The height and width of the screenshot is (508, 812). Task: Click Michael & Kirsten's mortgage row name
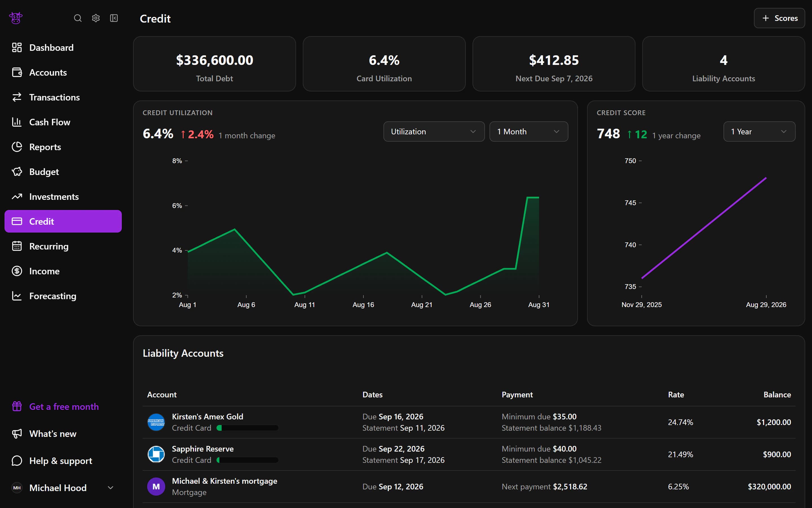224,481
